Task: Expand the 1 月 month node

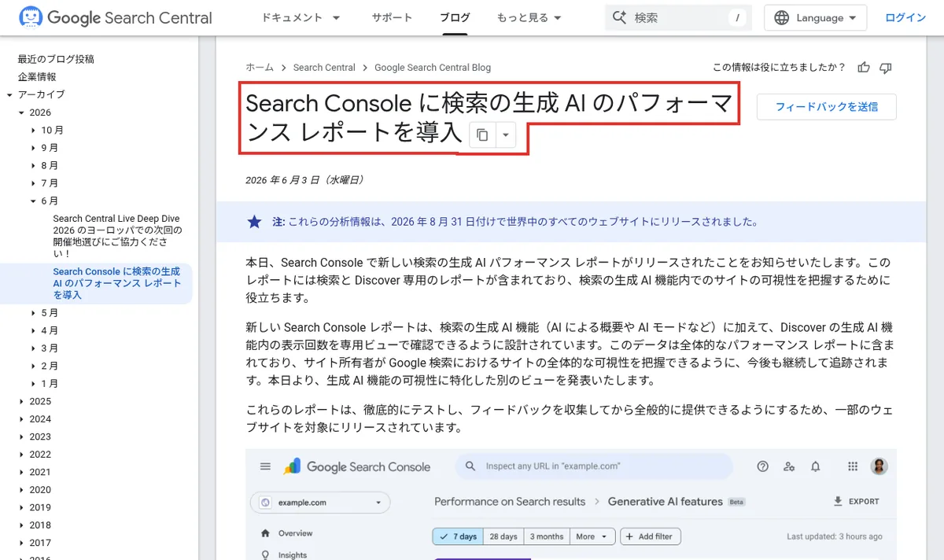Action: tap(33, 384)
